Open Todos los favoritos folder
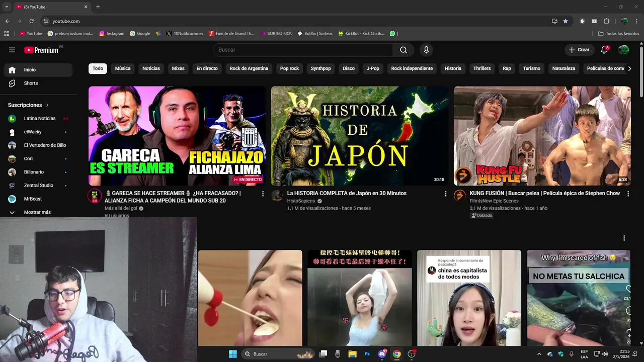This screenshot has height=362, width=644. coord(618,34)
